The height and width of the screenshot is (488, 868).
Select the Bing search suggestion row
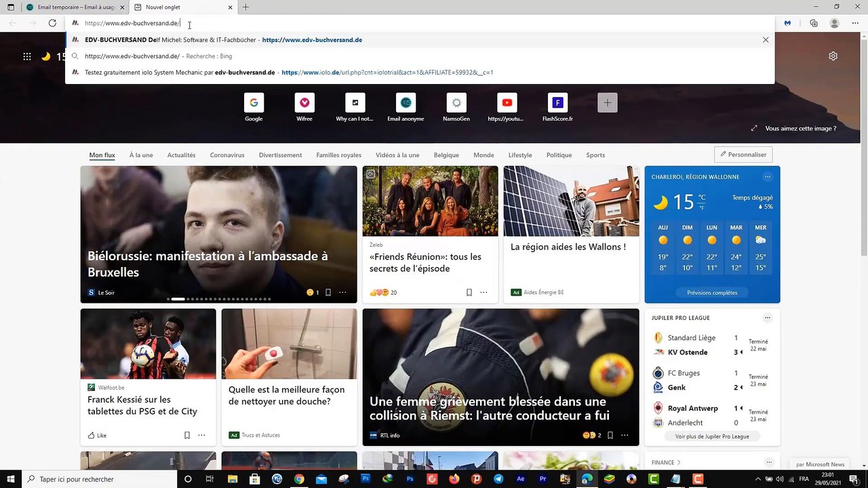[420, 56]
